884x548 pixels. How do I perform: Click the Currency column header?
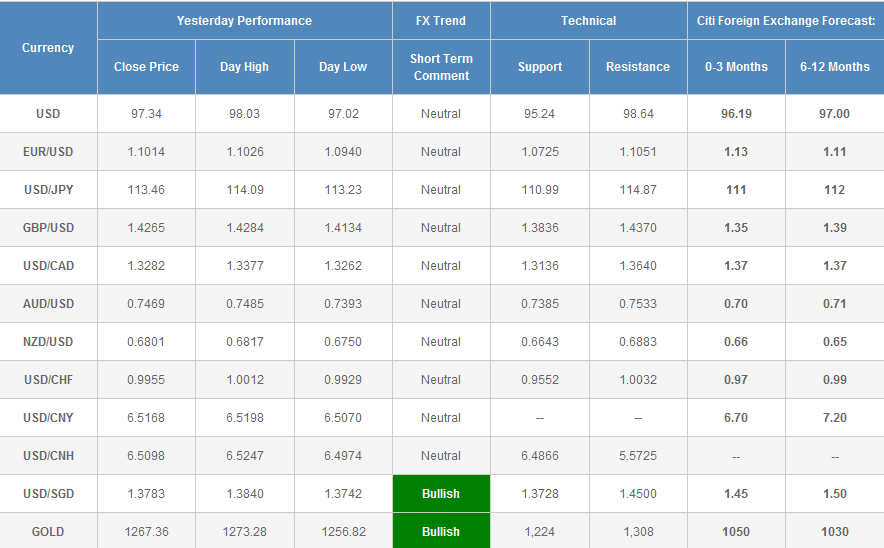coord(48,48)
